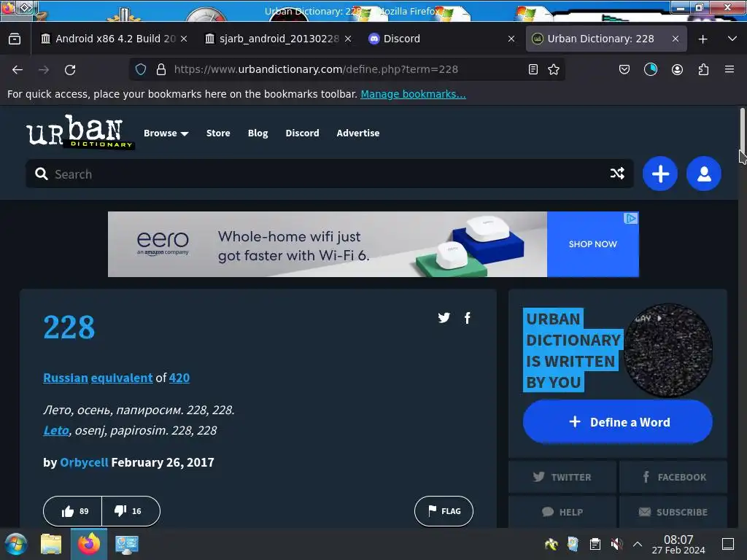Viewport: 747px width, 560px height.
Task: Upvote the 228 definition thumbs up
Action: [x=72, y=511]
